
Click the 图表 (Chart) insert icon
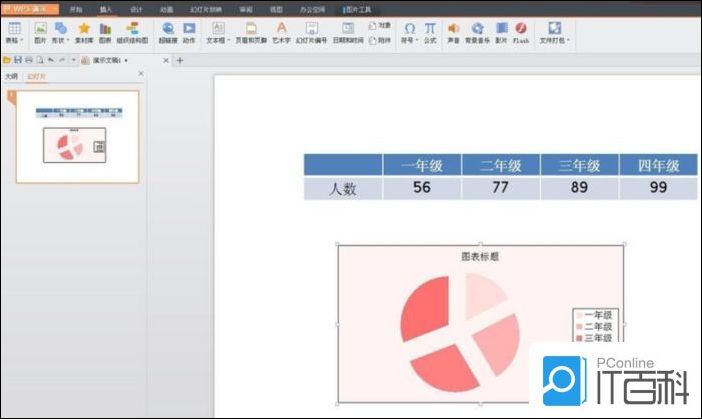coord(105,33)
